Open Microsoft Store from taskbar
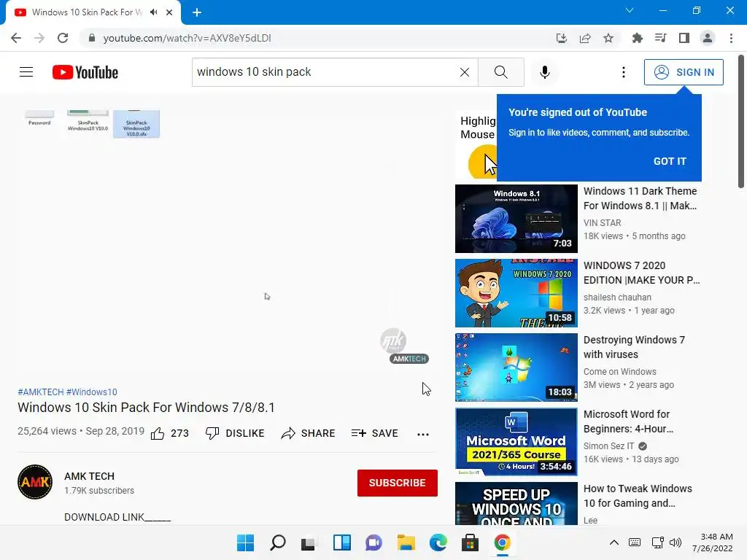 (x=470, y=542)
